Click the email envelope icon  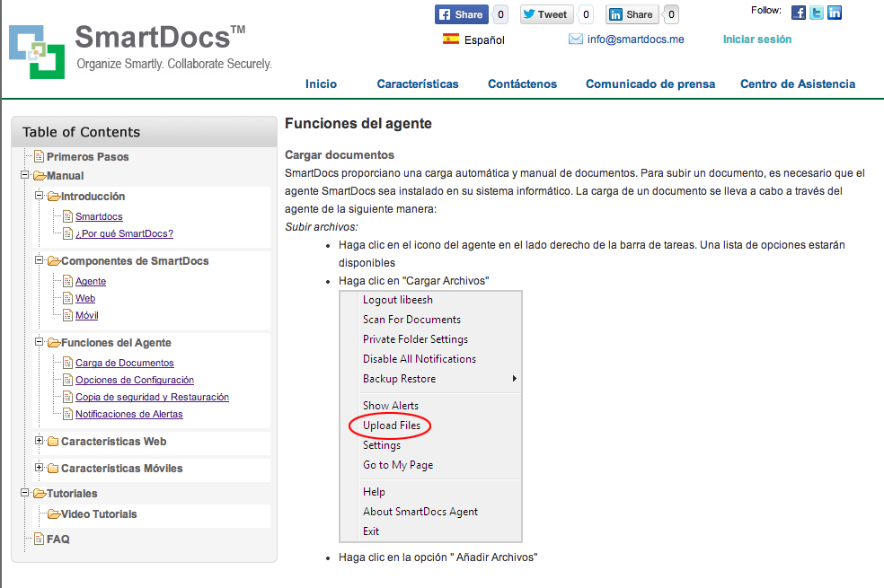(x=576, y=39)
